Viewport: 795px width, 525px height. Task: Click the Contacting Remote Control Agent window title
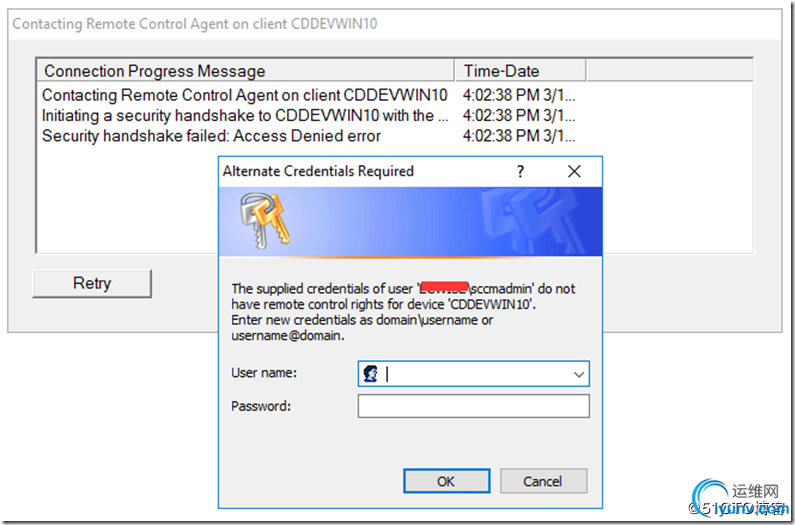(x=195, y=24)
